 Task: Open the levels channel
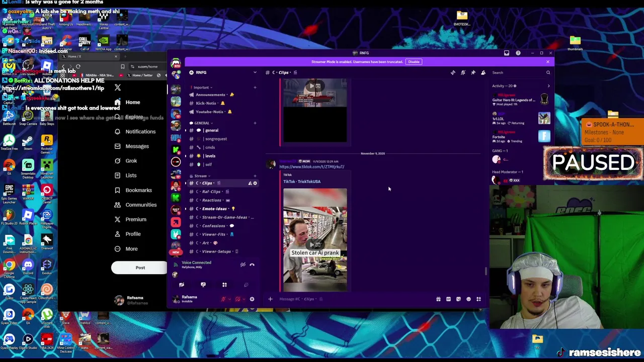pos(223,156)
